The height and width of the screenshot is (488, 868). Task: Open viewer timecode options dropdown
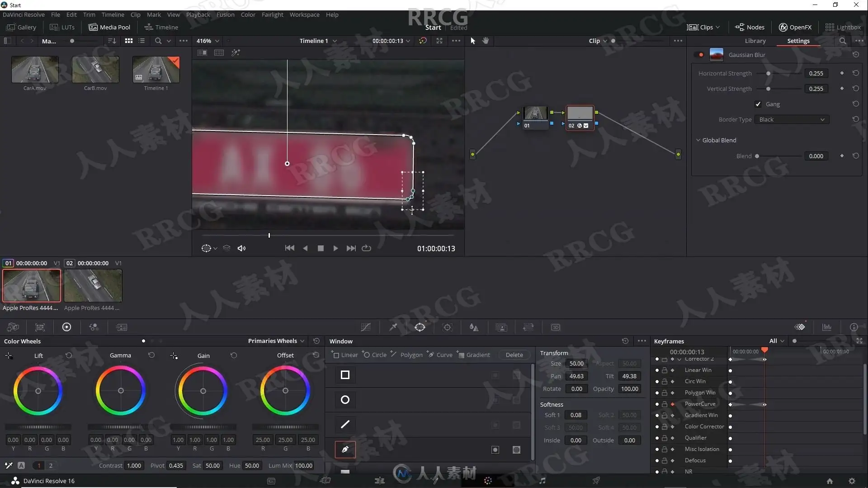pyautogui.click(x=391, y=41)
